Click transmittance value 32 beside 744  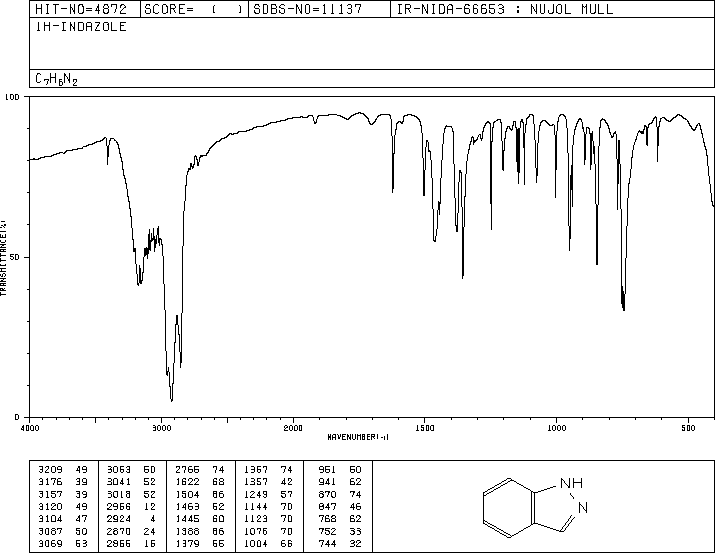355,543
